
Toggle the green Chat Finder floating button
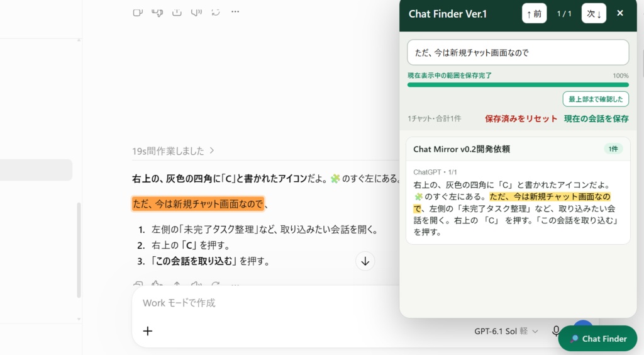click(x=598, y=339)
